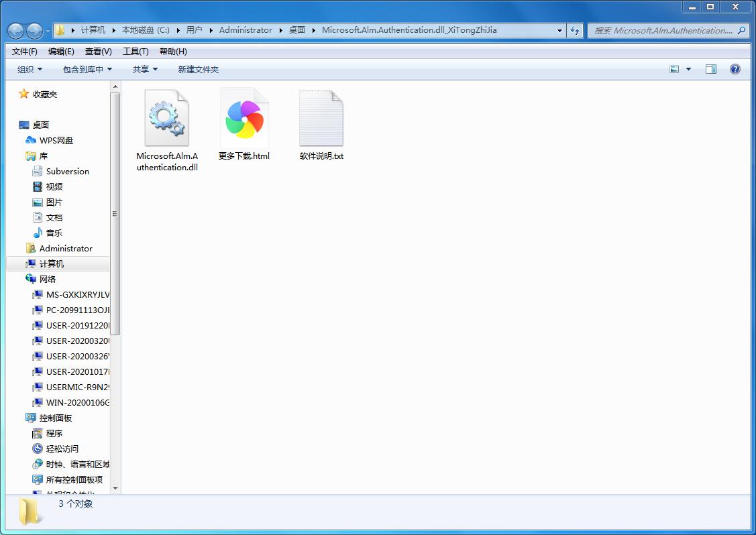This screenshot has width=756, height=535.
Task: Open the 图片 library
Action: (x=54, y=202)
